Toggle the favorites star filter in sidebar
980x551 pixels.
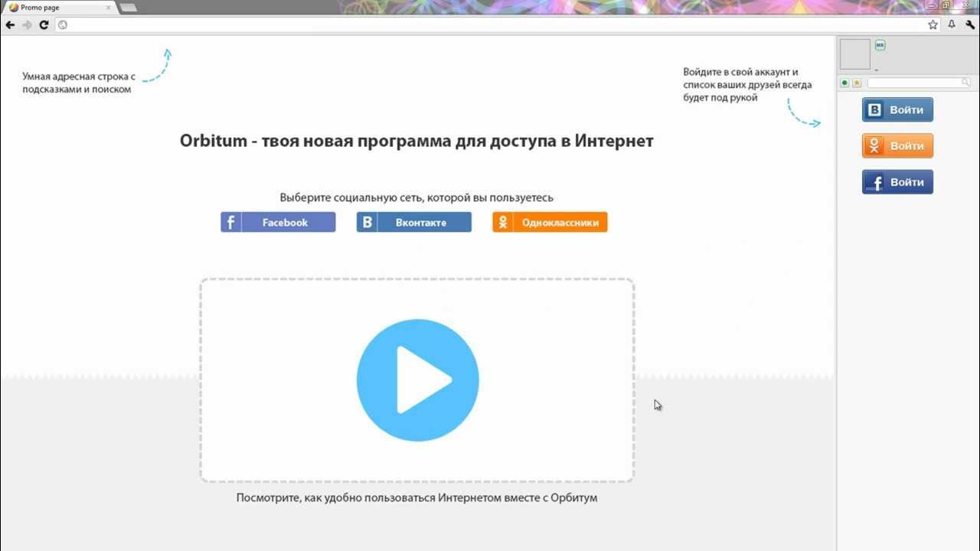coord(857,83)
